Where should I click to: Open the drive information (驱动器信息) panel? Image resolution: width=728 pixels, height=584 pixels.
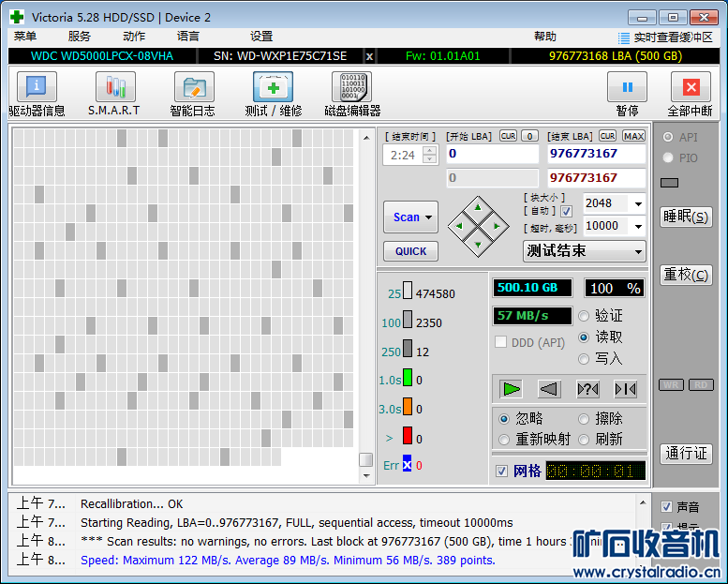click(37, 87)
